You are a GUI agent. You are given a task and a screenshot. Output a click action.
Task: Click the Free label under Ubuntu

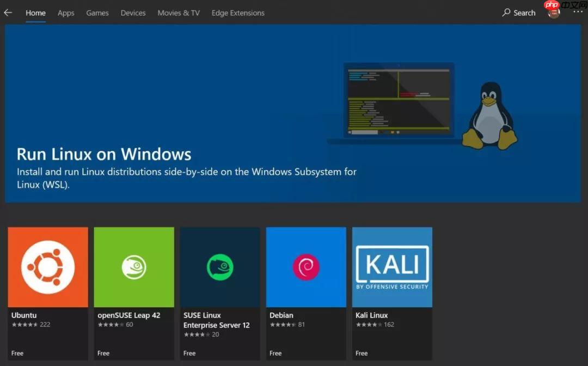click(x=17, y=353)
